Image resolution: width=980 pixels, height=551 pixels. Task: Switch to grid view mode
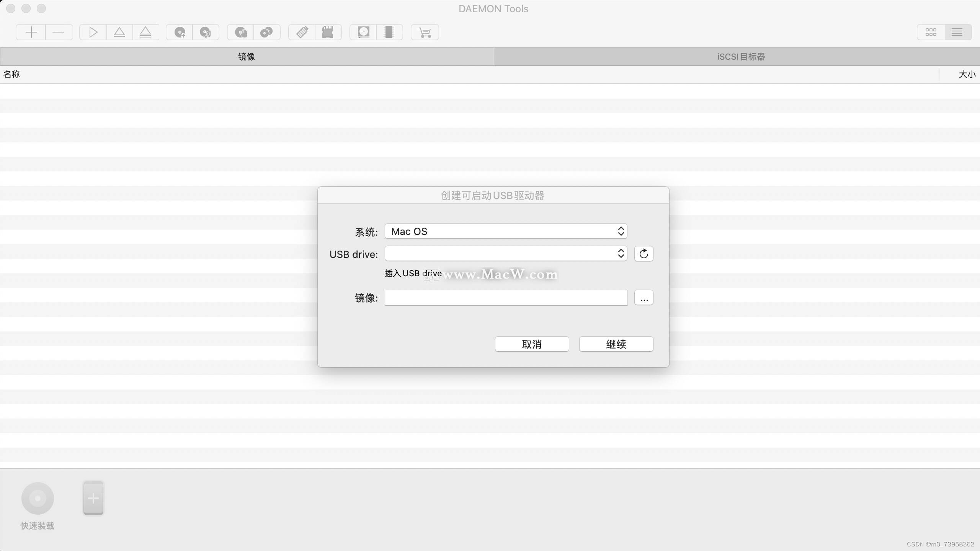[x=931, y=32]
